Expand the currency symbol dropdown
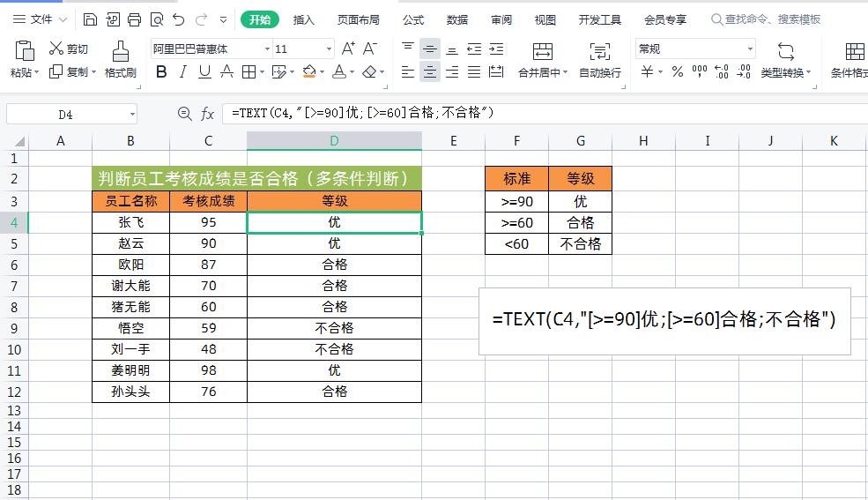Image resolution: width=868 pixels, height=500 pixels. pyautogui.click(x=660, y=72)
